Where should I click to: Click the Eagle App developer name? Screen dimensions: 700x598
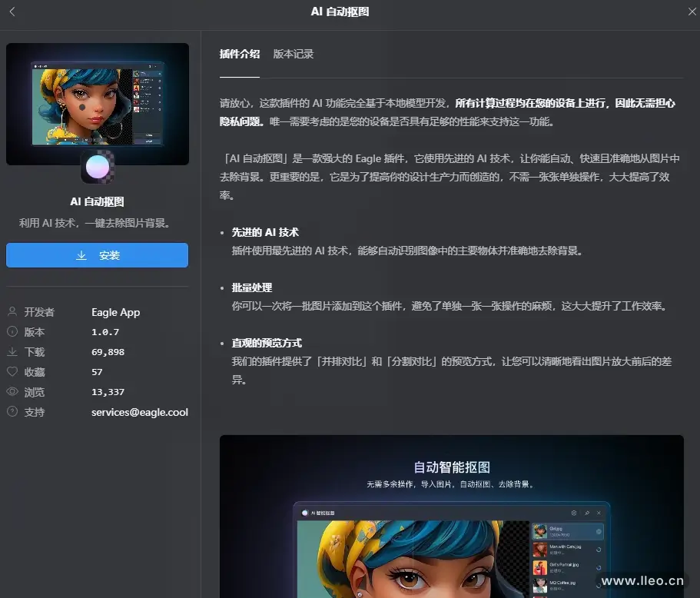tap(115, 312)
